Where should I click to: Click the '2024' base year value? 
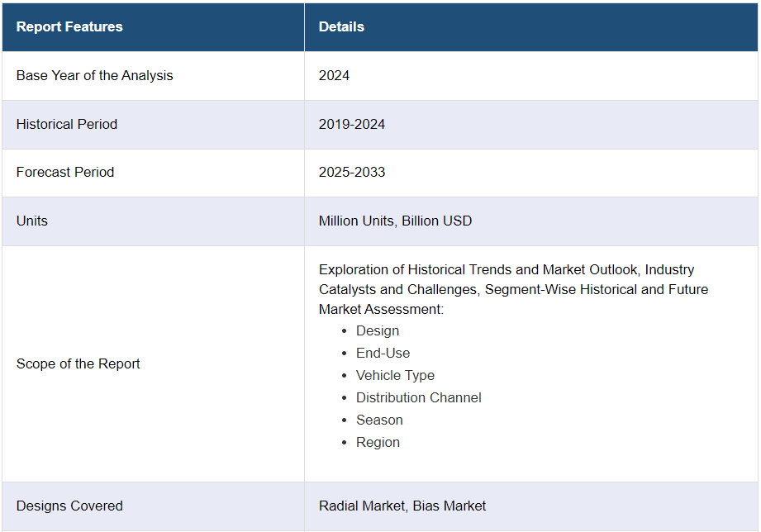334,75
